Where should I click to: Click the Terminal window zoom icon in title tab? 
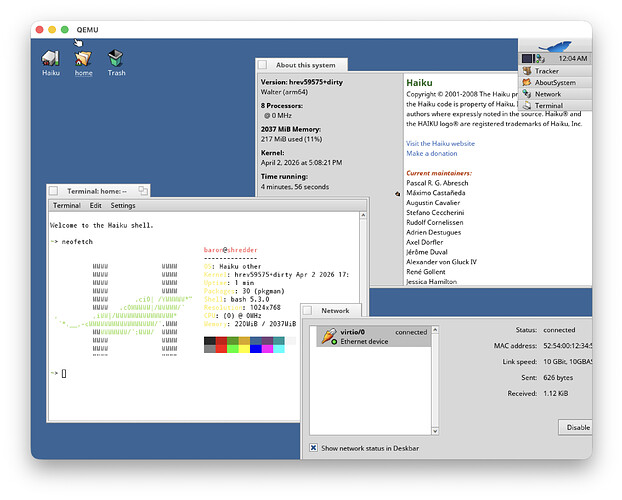click(143, 190)
